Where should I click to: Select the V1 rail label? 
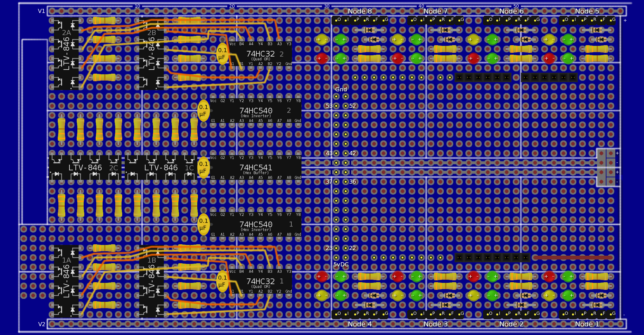41,11
